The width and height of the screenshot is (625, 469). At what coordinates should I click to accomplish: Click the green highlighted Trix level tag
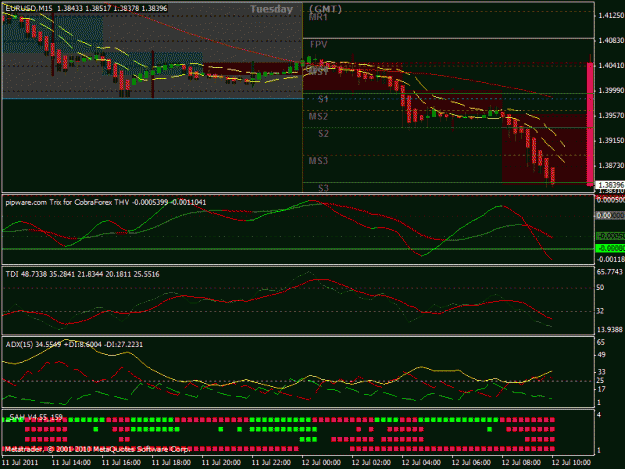coord(610,248)
